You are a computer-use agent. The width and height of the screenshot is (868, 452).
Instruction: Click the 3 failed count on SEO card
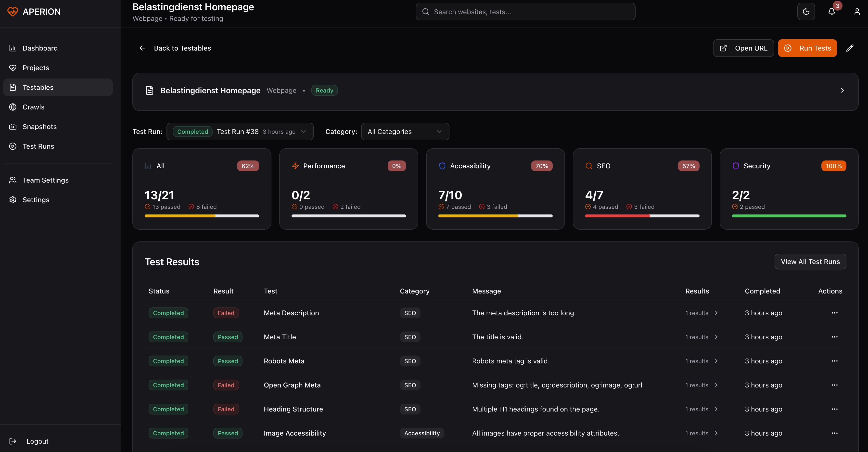640,206
